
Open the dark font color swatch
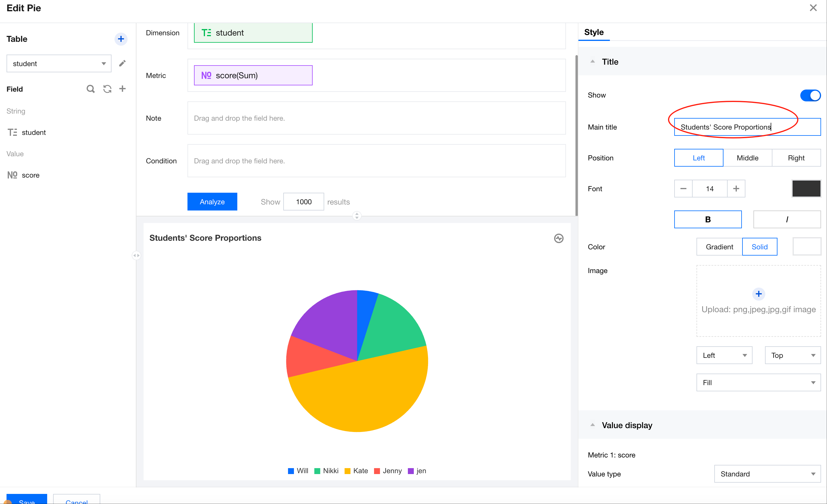coord(806,189)
